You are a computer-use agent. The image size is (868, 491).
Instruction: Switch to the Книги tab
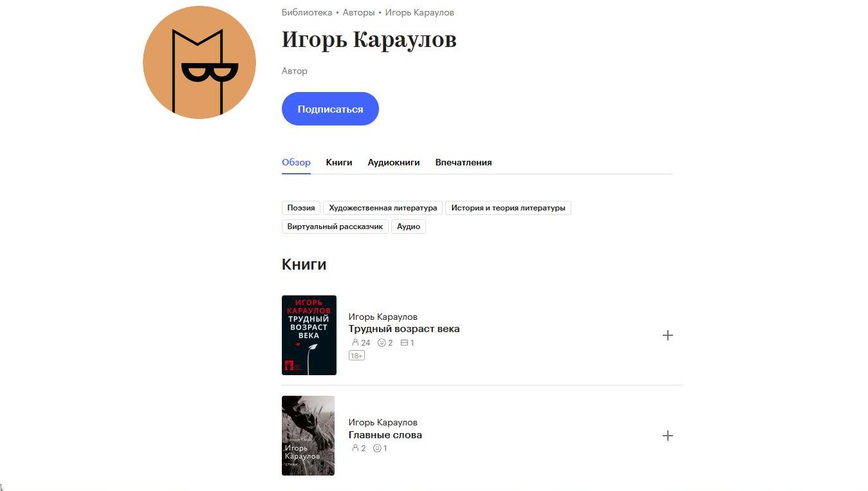(339, 163)
